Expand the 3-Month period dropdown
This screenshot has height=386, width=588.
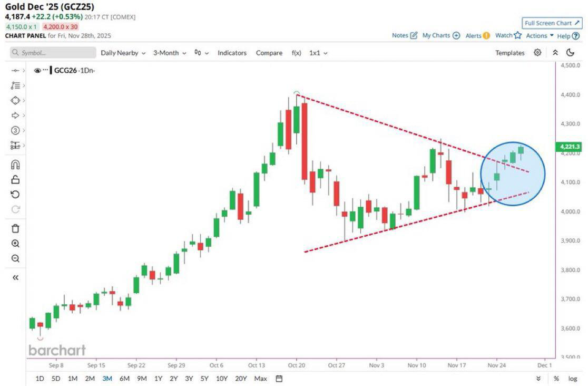click(x=169, y=53)
